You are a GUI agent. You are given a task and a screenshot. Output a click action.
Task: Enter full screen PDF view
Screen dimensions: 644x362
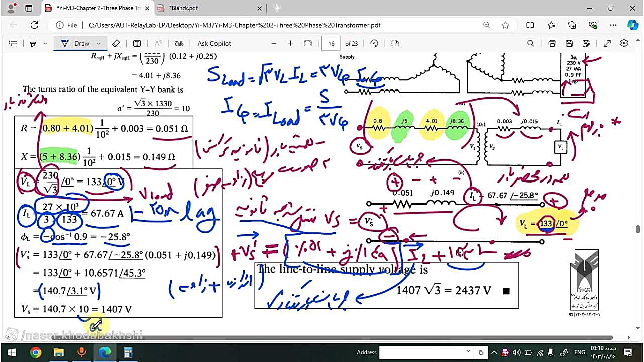coord(607,43)
